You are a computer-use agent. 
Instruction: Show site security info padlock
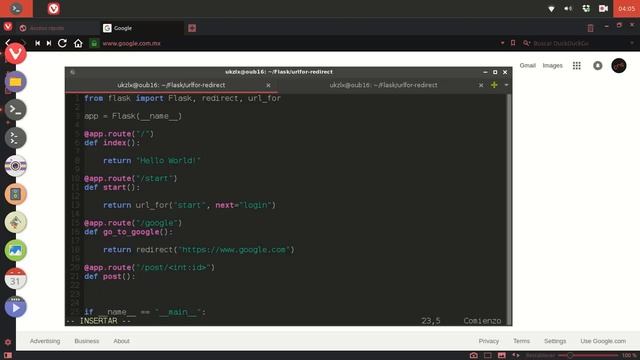[94, 43]
